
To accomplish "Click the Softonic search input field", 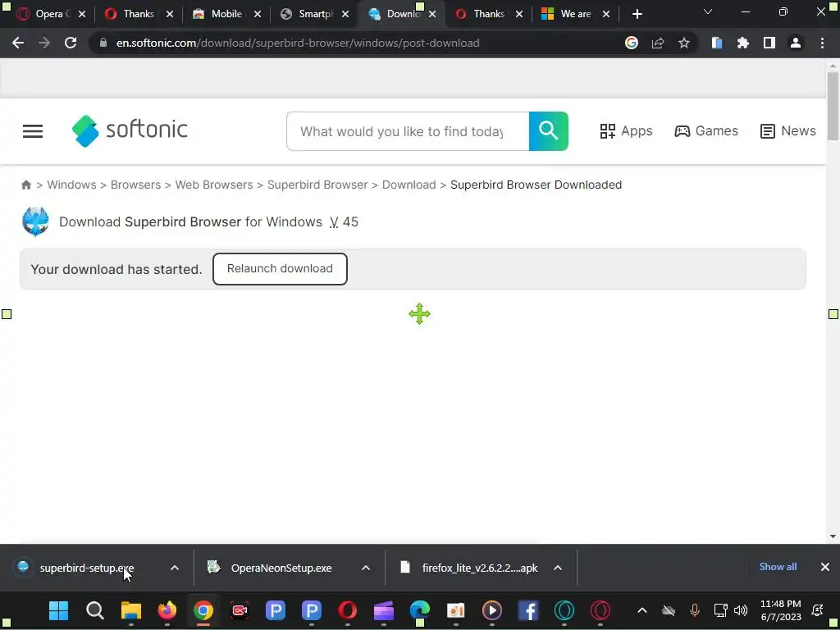I will [408, 131].
